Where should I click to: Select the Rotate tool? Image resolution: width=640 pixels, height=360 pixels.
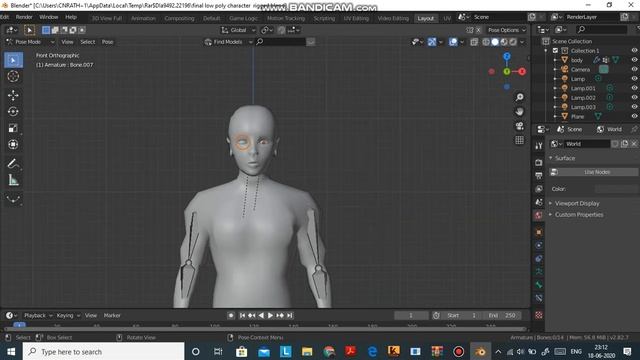tap(13, 111)
